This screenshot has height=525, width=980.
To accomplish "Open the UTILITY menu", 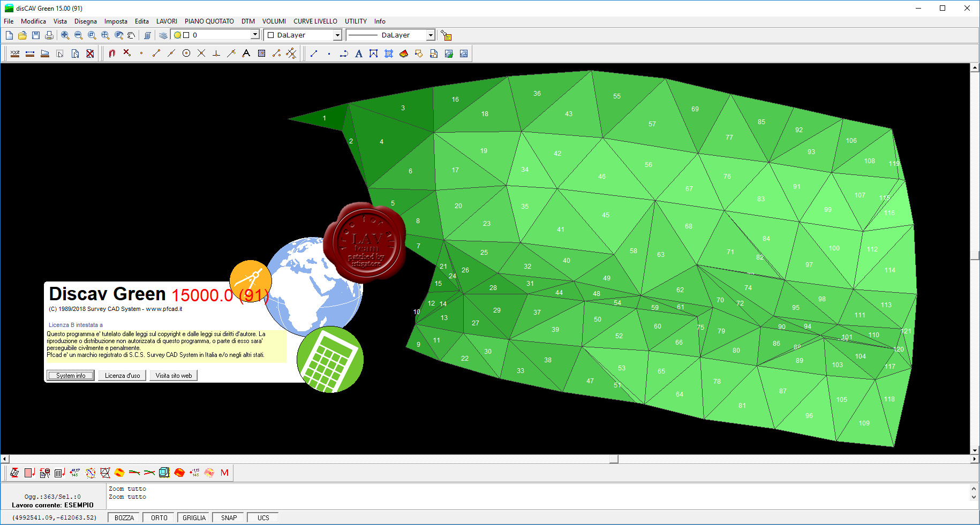I will point(356,21).
